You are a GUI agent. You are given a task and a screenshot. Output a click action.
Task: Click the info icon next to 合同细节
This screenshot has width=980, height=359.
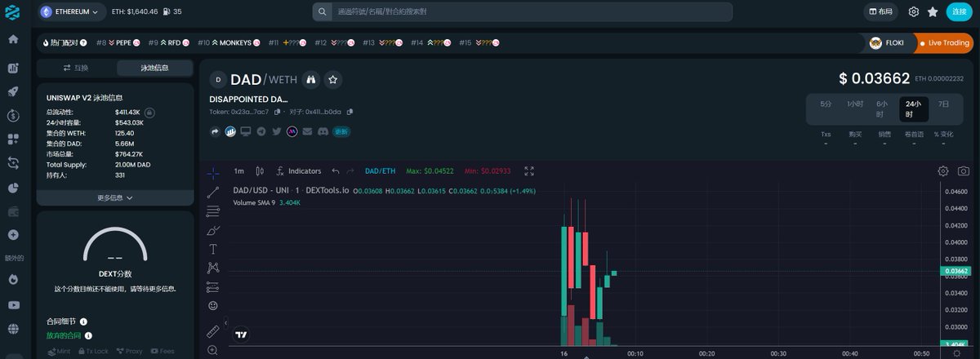[83, 321]
